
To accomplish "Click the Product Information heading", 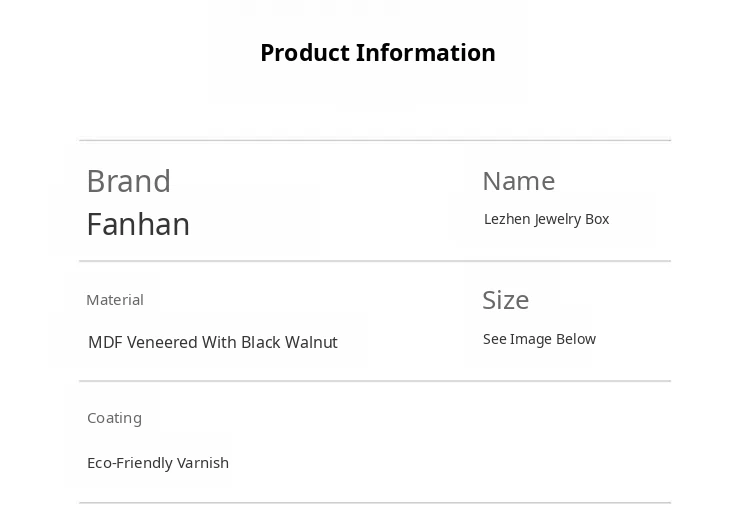I will click(377, 53).
